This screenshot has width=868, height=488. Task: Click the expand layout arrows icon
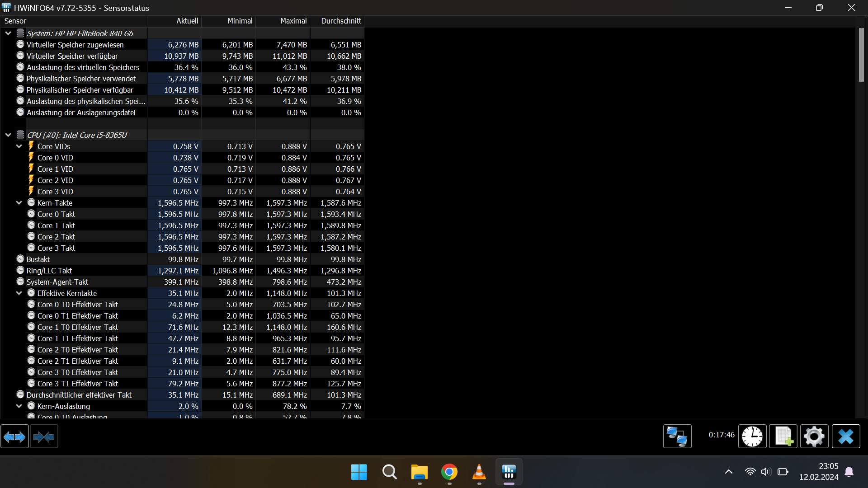pos(14,437)
